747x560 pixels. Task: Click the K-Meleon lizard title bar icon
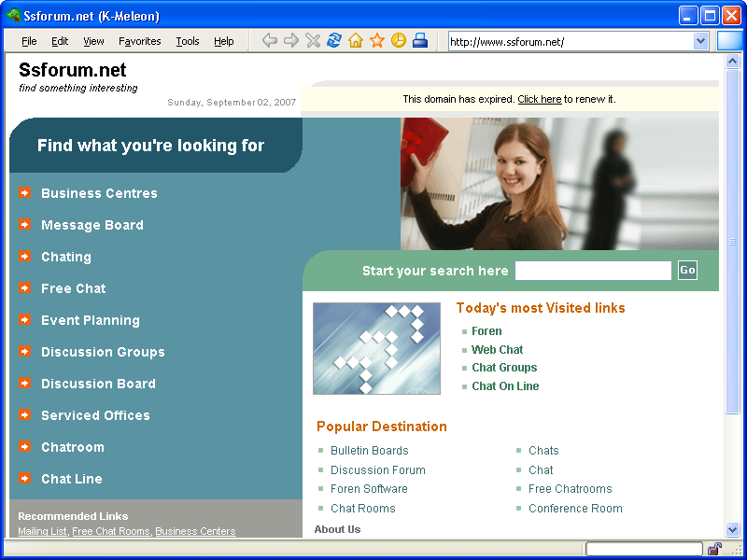tap(13, 15)
